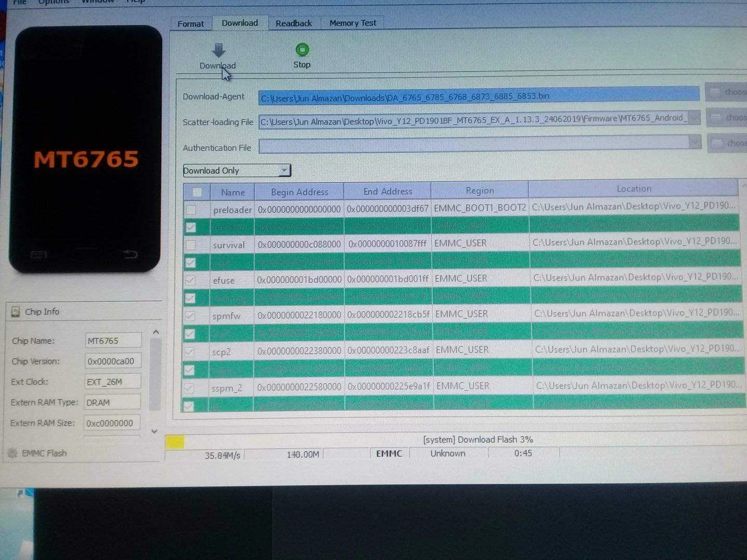The width and height of the screenshot is (747, 560).
Task: Select the survival name cell
Action: tap(232, 245)
